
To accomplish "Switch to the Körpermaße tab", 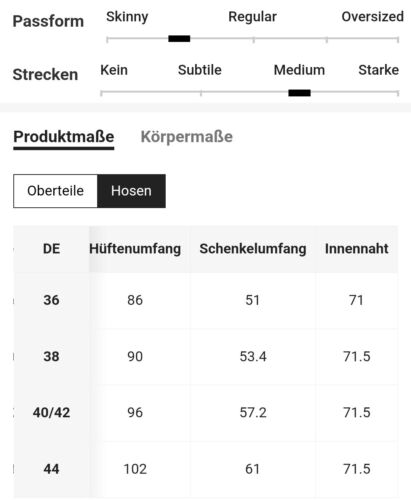I will 186,137.
